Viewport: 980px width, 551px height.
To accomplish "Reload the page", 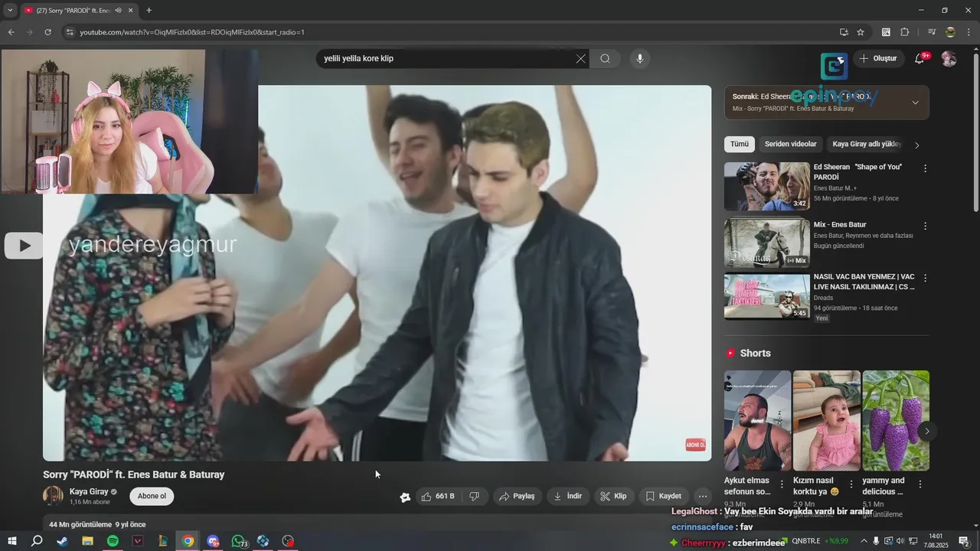I will pyautogui.click(x=47, y=32).
